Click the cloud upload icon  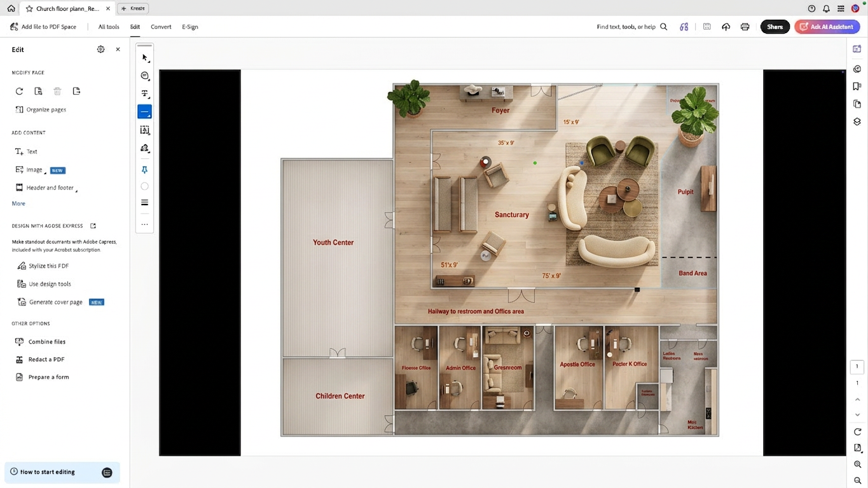(726, 27)
